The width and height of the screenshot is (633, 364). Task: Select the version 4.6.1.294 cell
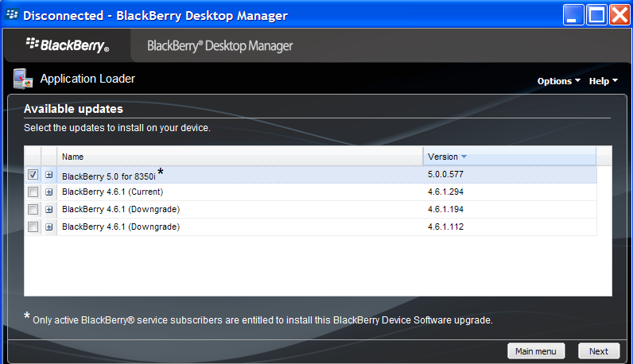[x=445, y=192]
